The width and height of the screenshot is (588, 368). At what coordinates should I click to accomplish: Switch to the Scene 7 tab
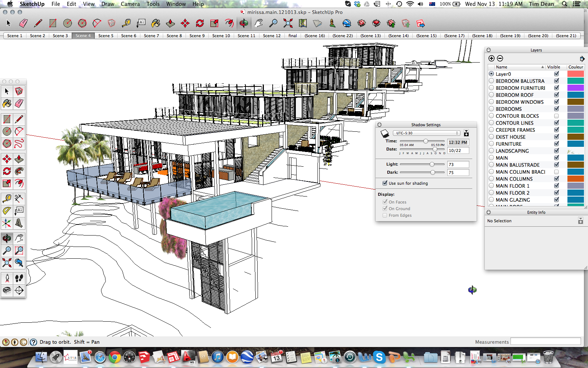pos(151,36)
